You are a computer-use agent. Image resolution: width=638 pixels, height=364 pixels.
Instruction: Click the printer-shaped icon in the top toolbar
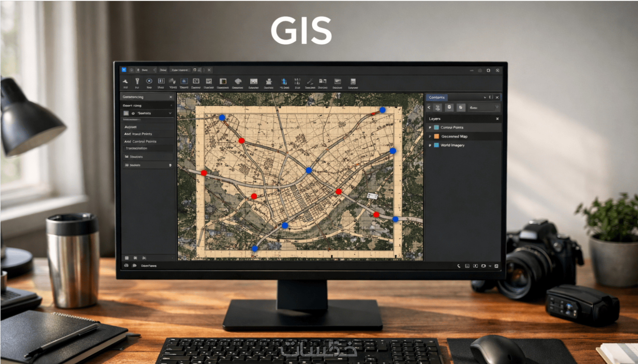(x=269, y=81)
